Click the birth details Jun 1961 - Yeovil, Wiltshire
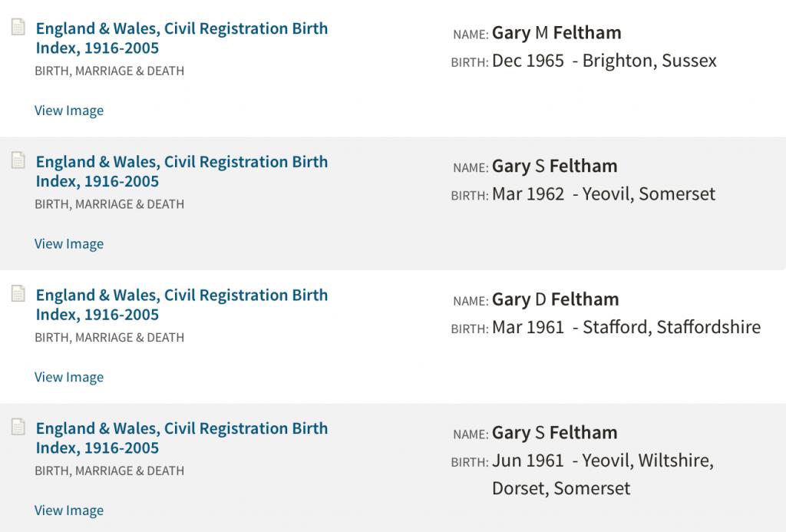786x532 pixels. pos(603,461)
